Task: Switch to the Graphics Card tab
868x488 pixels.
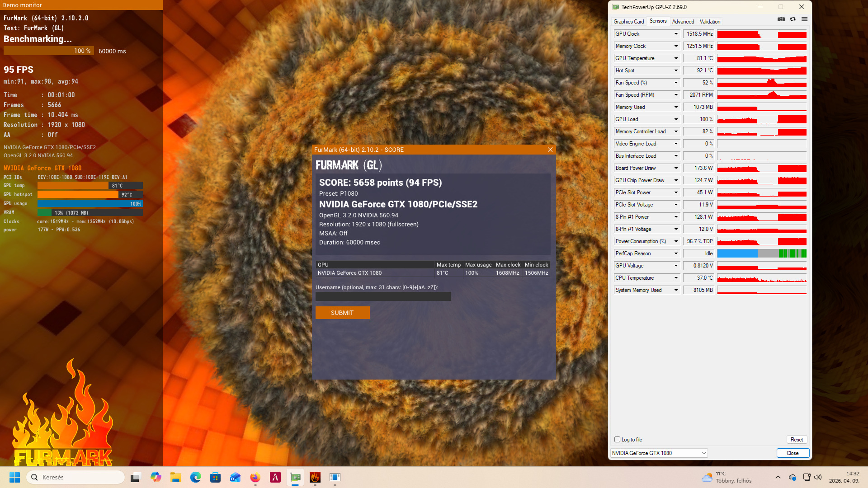Action: (628, 22)
